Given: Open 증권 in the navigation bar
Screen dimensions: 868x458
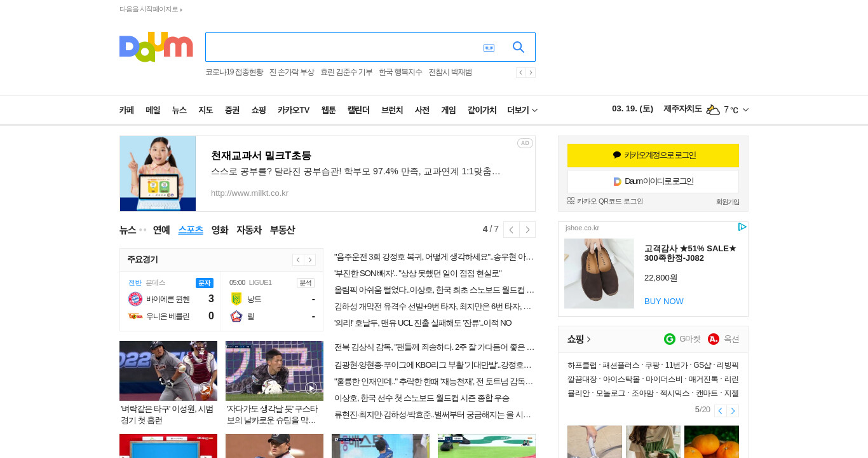Looking at the screenshot, I should pos(232,110).
